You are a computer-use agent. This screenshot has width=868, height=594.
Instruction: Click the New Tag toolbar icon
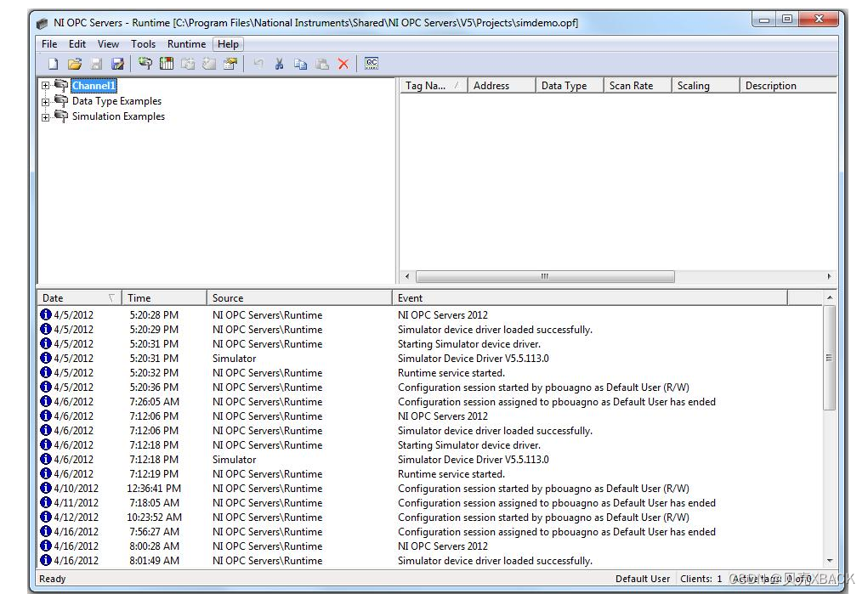(209, 64)
